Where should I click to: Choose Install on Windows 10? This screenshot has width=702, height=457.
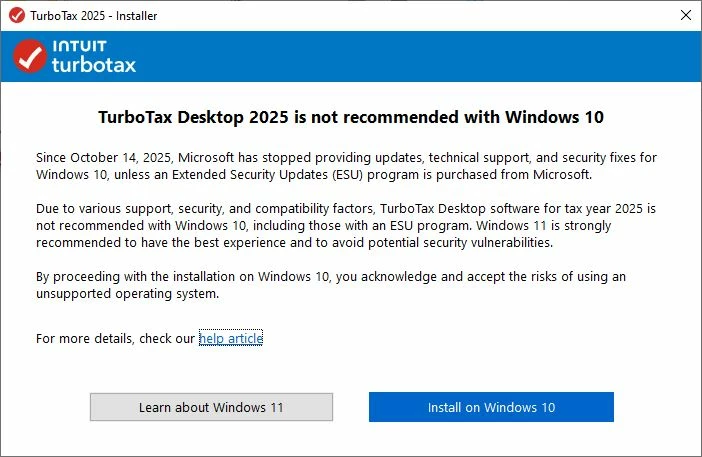pos(491,407)
